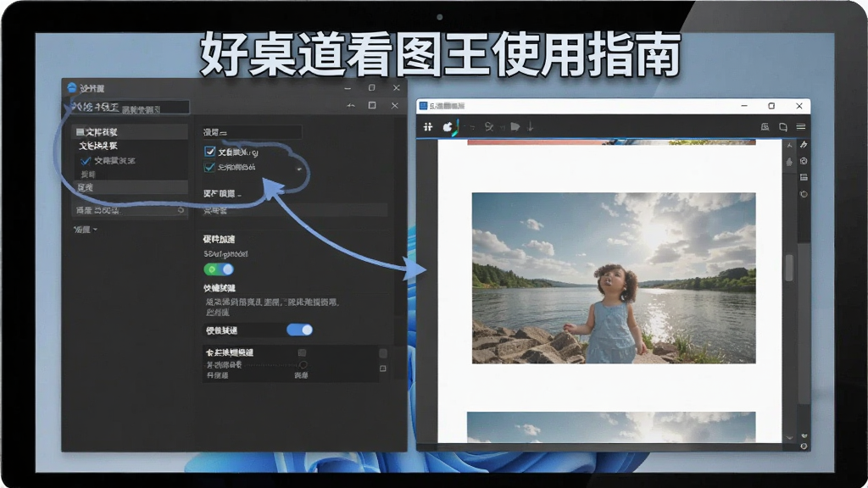Tick the small grey checkbox in bottom settings panel
Viewport: 868px width, 488px height.
tap(302, 352)
